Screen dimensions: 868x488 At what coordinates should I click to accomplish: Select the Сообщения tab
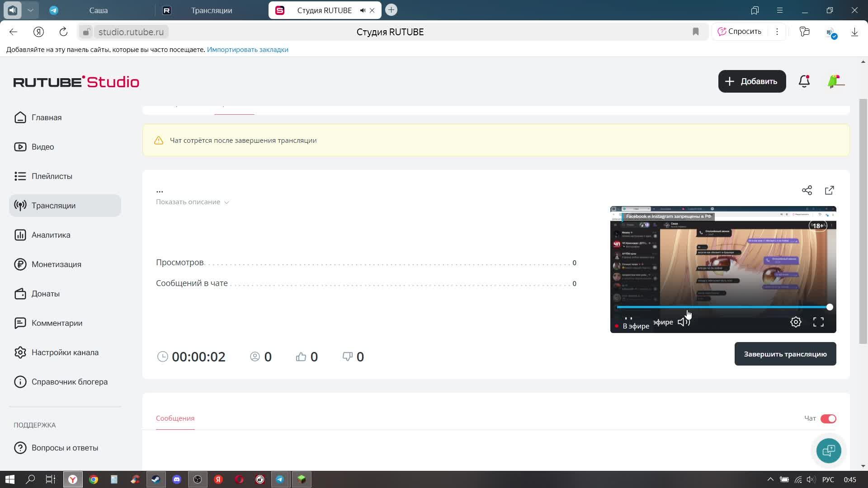click(175, 418)
